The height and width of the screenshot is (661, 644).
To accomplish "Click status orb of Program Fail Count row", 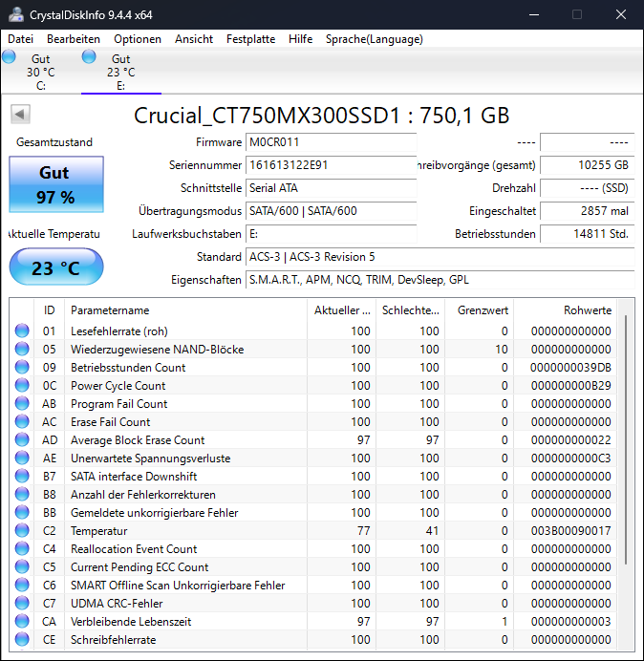I will coord(22,403).
